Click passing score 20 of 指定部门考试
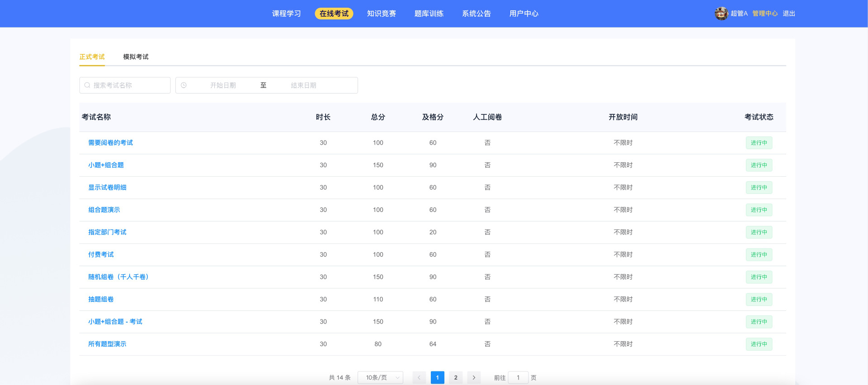Image resolution: width=868 pixels, height=385 pixels. click(433, 232)
